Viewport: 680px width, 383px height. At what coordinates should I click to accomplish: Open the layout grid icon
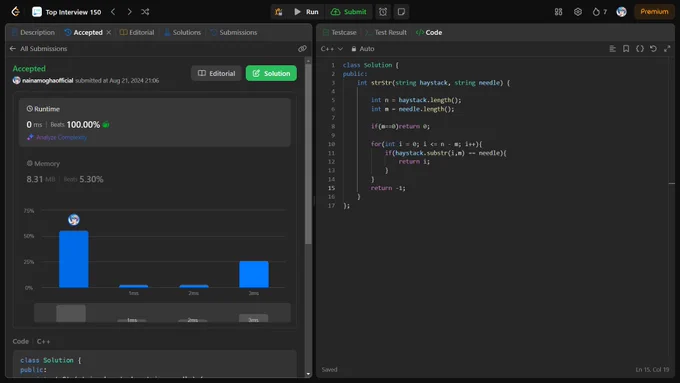pos(559,12)
